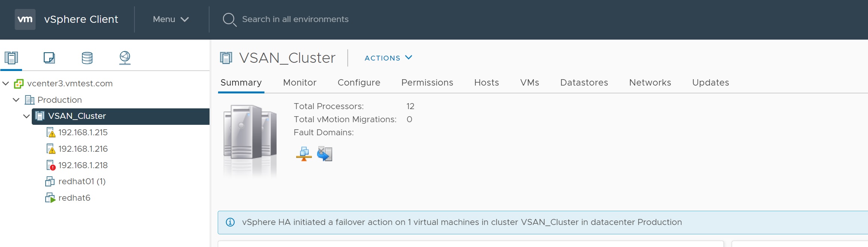
Task: Click the VMware vm logo
Action: click(25, 19)
